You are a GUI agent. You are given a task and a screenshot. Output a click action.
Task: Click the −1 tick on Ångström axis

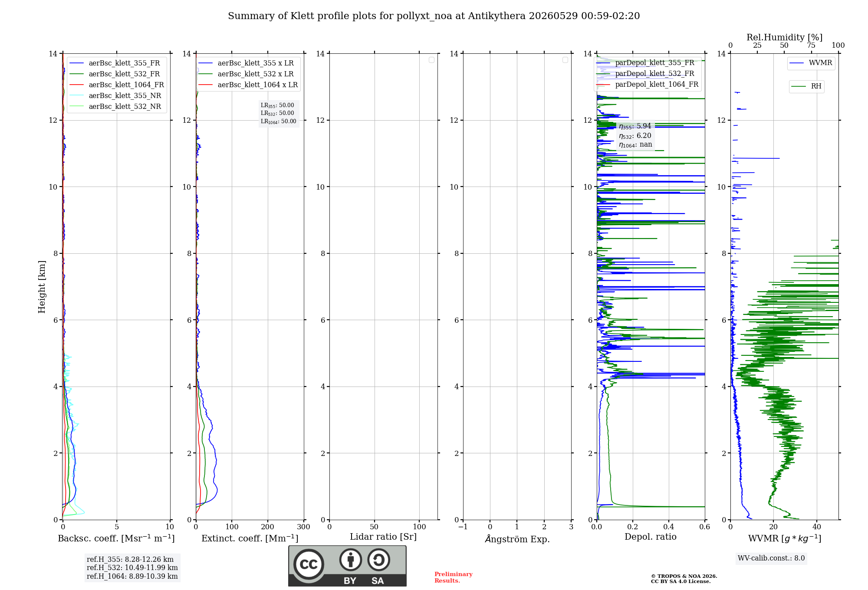(463, 527)
